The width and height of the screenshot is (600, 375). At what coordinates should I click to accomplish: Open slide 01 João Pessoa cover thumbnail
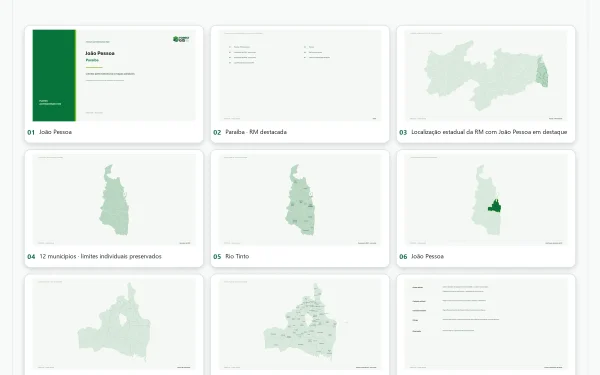114,75
